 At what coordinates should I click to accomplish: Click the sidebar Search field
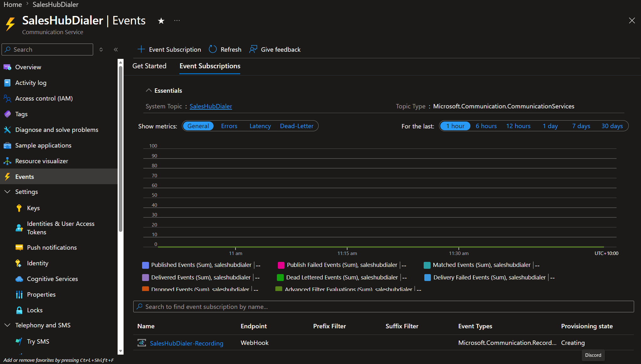(48, 49)
